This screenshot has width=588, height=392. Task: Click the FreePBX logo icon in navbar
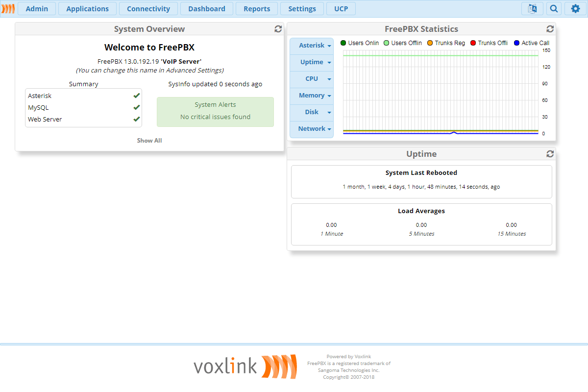click(8, 8)
